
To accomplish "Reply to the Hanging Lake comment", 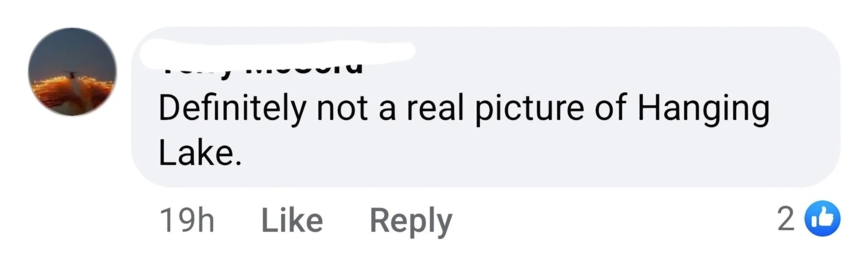I will coord(411,222).
